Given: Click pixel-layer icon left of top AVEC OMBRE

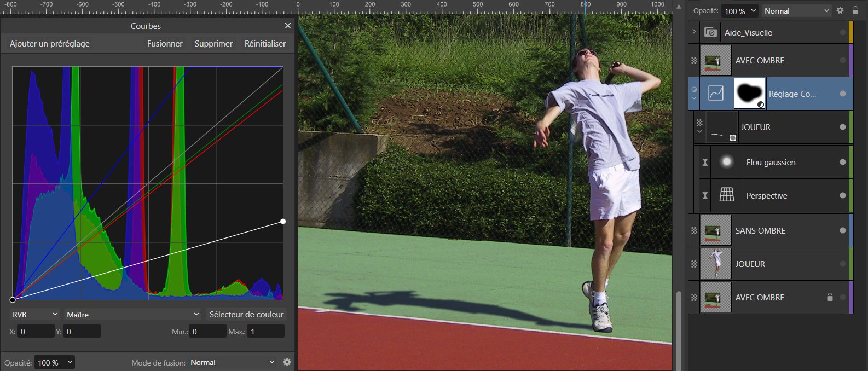Looking at the screenshot, I should (x=694, y=60).
